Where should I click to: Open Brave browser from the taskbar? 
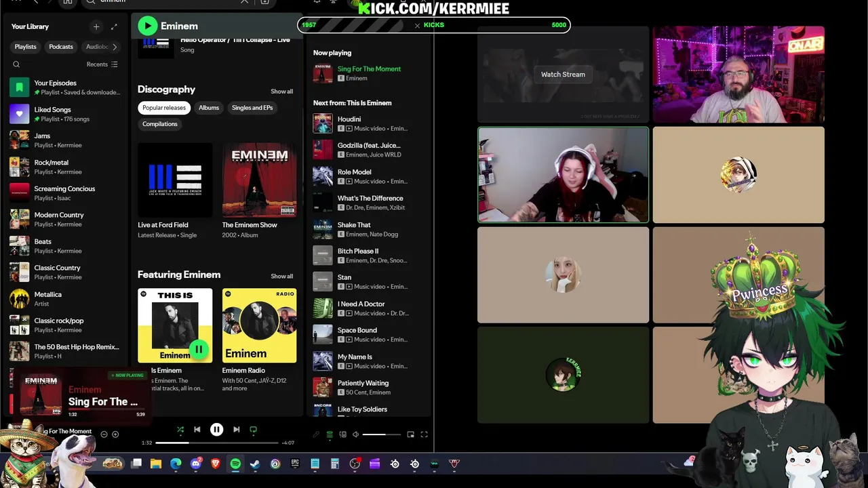coord(216,464)
